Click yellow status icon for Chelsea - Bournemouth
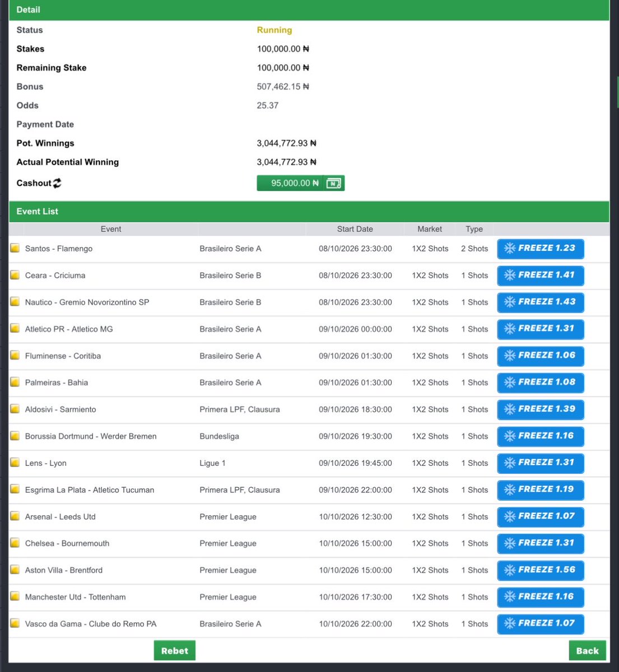 coord(15,543)
